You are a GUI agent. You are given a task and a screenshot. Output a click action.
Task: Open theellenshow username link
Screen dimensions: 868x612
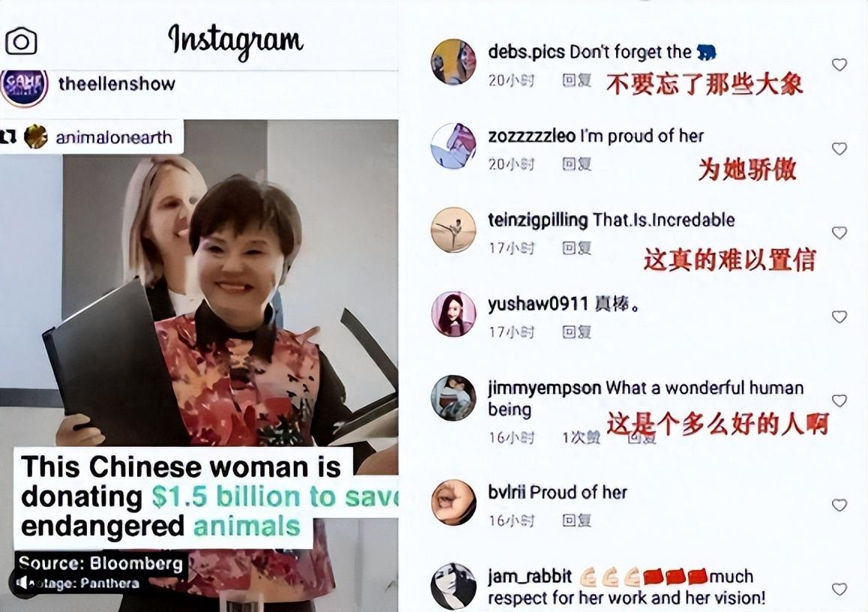pyautogui.click(x=117, y=84)
